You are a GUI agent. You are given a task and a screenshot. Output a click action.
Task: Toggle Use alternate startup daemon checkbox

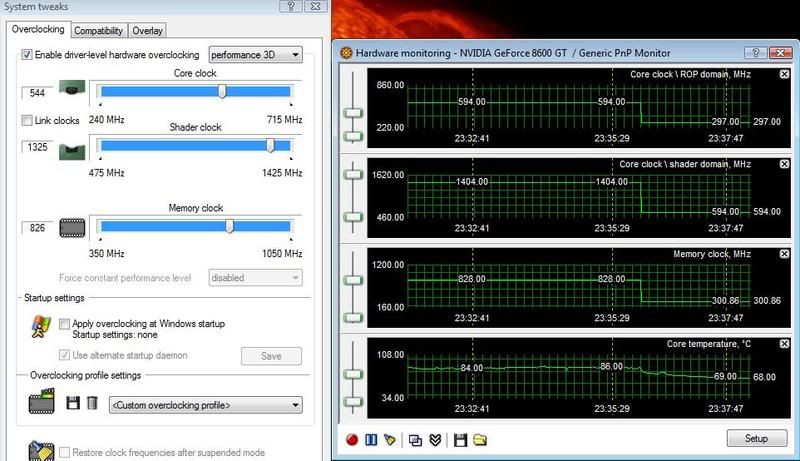click(x=64, y=355)
